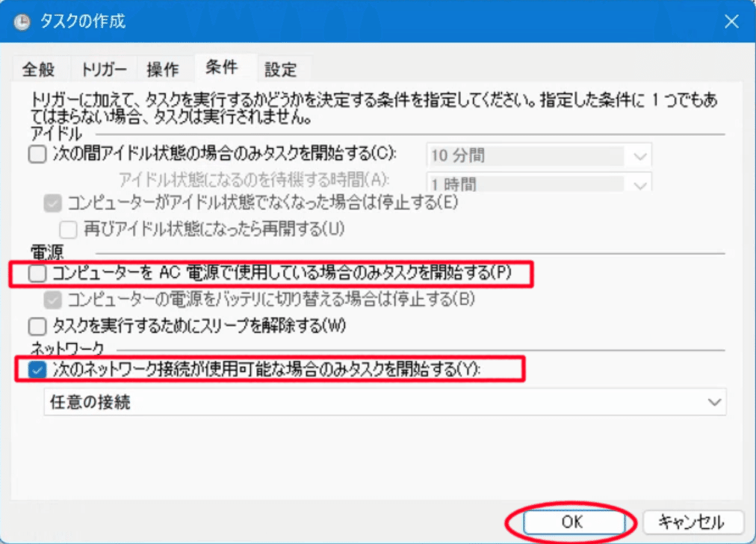The height and width of the screenshot is (544, 756).
Task: Open the 10 分間 idle duration dropdown
Action: (x=539, y=155)
